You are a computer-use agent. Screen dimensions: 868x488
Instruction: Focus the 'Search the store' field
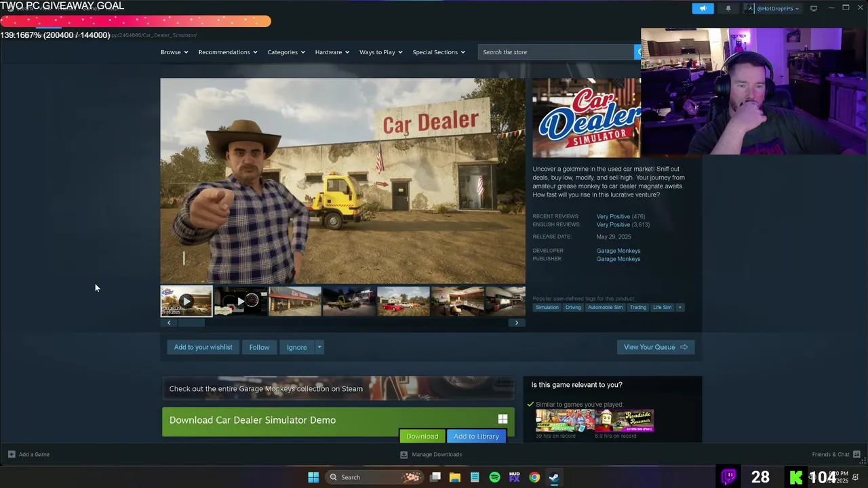point(556,52)
